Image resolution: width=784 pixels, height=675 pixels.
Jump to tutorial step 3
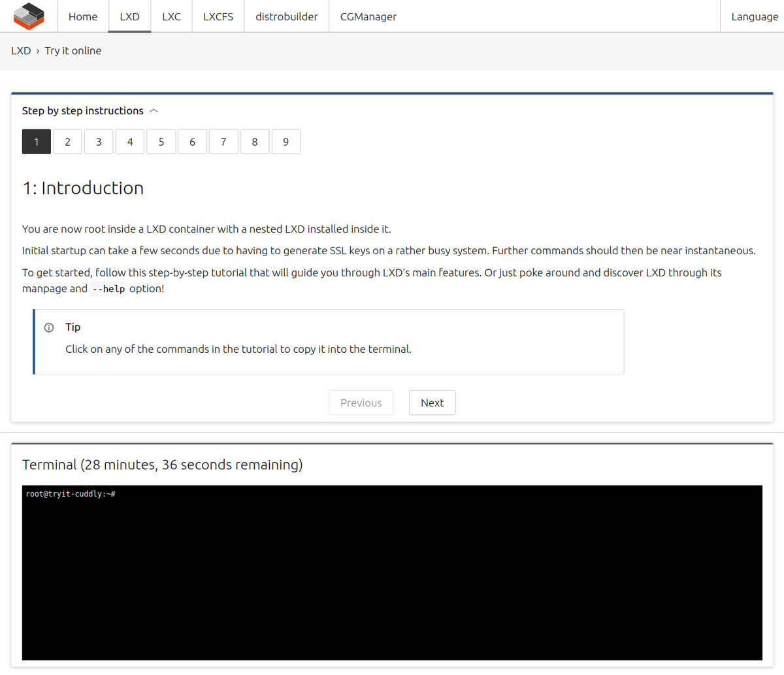(99, 142)
